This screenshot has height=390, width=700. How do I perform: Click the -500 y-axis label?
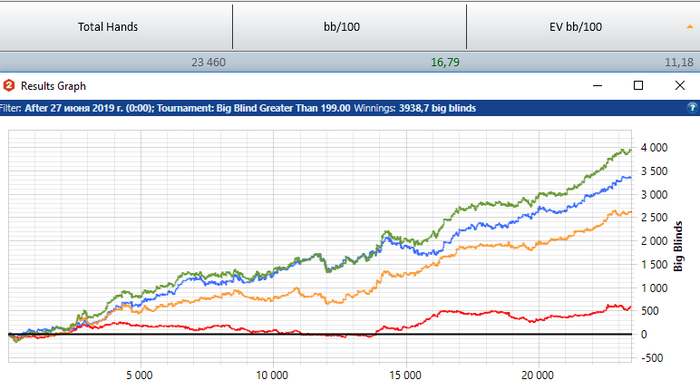point(652,358)
